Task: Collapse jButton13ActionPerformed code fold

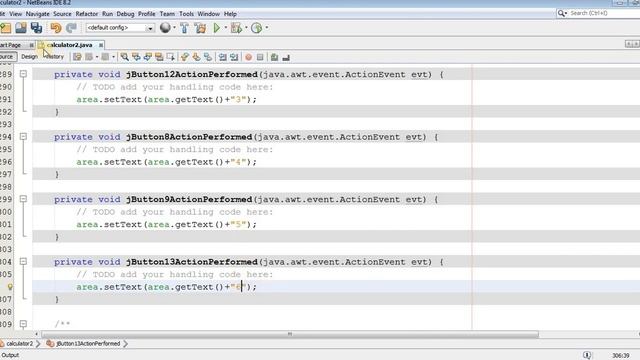Action: click(x=23, y=261)
